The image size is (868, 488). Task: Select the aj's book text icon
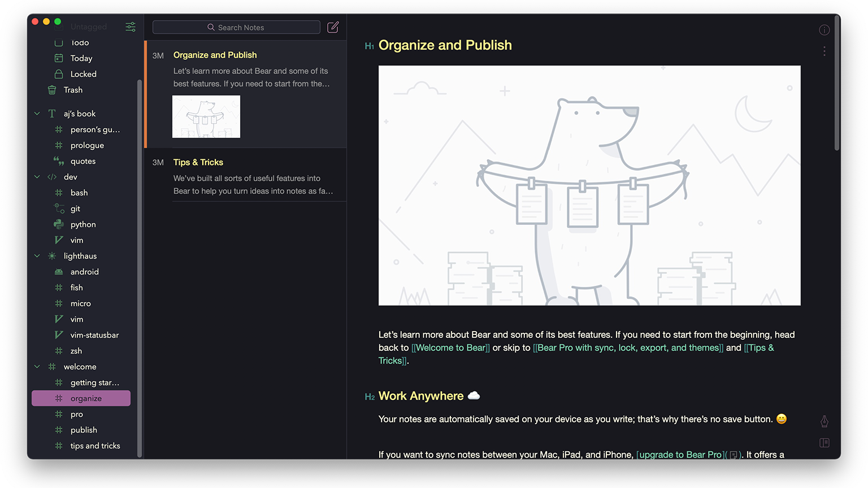tap(52, 114)
